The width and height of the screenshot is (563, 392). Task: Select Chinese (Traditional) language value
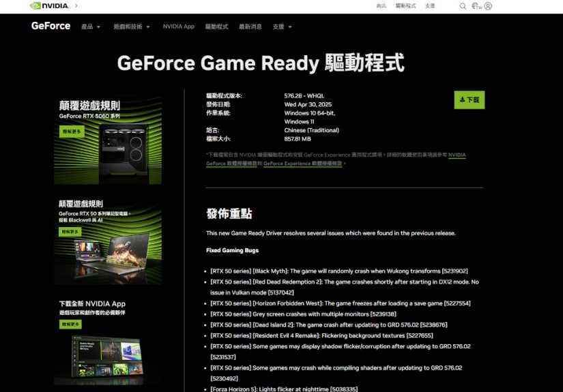(x=311, y=130)
